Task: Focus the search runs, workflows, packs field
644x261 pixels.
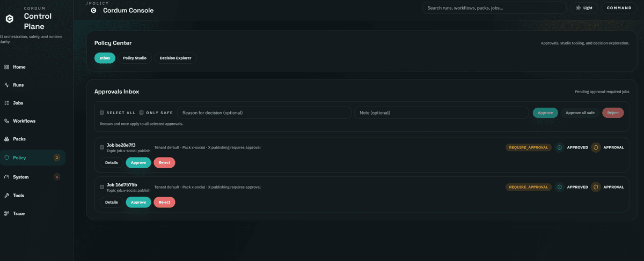Action: [494, 8]
